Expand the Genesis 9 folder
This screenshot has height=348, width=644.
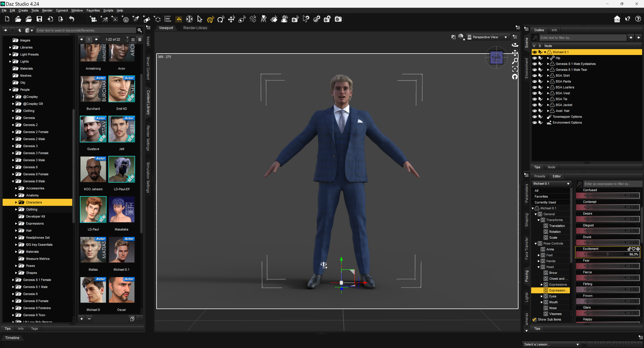tap(13, 294)
